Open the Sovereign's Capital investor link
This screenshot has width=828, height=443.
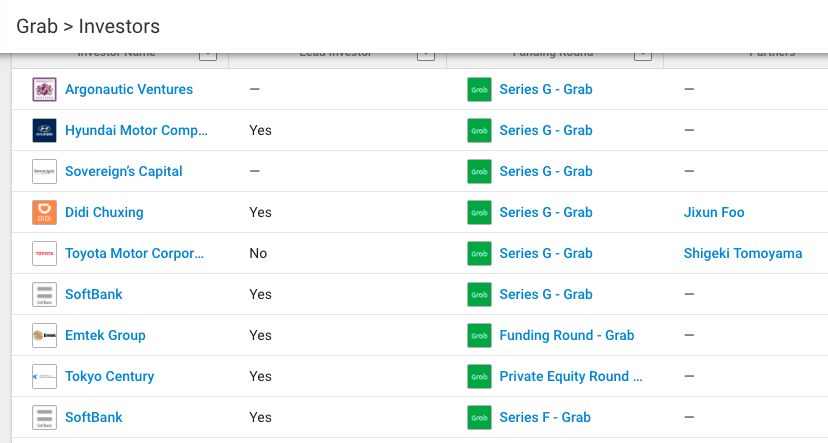click(124, 172)
